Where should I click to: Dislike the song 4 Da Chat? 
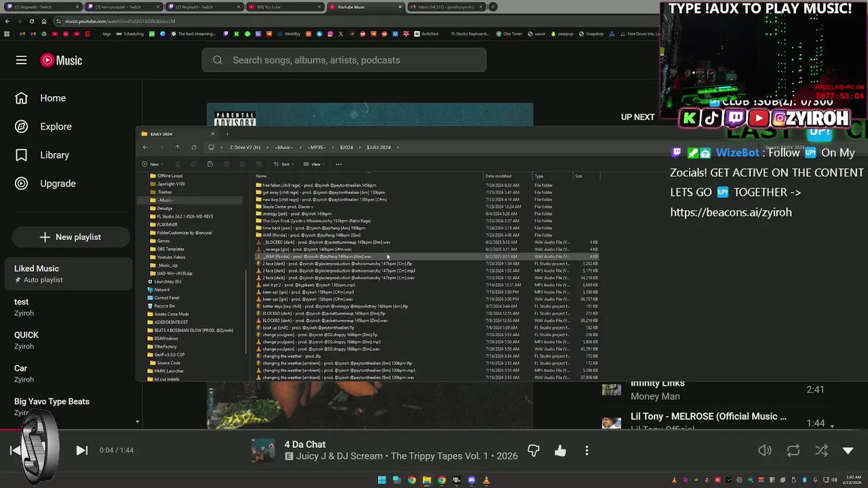pyautogui.click(x=534, y=451)
